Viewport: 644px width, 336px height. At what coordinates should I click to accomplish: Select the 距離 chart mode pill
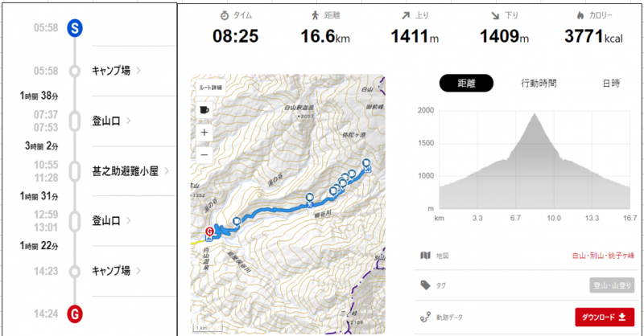(466, 84)
